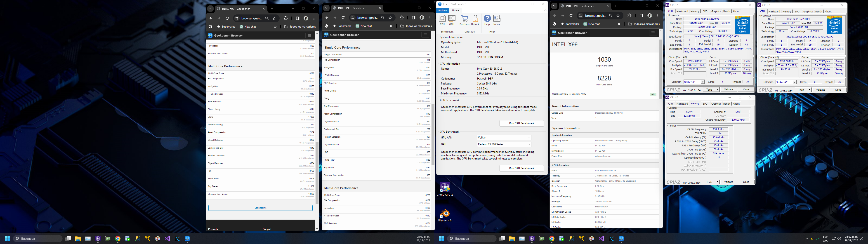Open the Socket #2 selection dropdown in CPU-Z
This screenshot has height=244, width=868.
click(x=786, y=82)
